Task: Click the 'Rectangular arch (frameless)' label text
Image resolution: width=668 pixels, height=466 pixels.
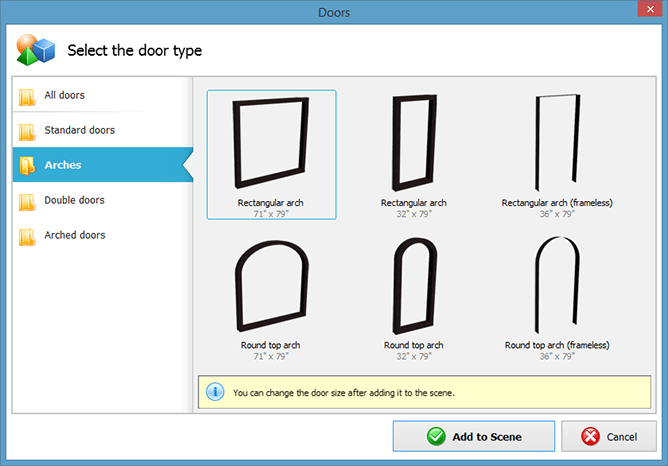Action: [557, 203]
